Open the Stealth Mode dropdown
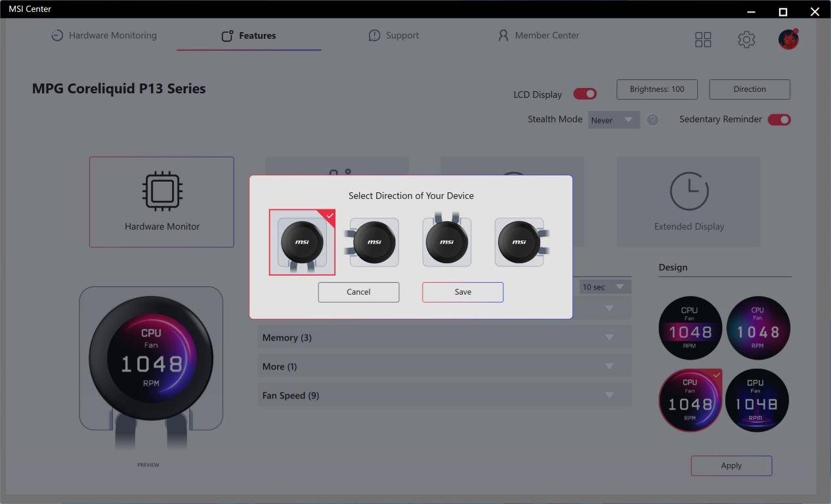This screenshot has height=504, width=831. [614, 120]
